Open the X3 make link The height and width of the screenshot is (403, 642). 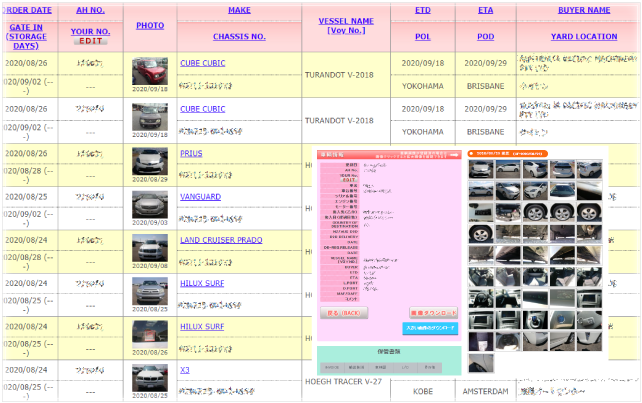point(185,370)
